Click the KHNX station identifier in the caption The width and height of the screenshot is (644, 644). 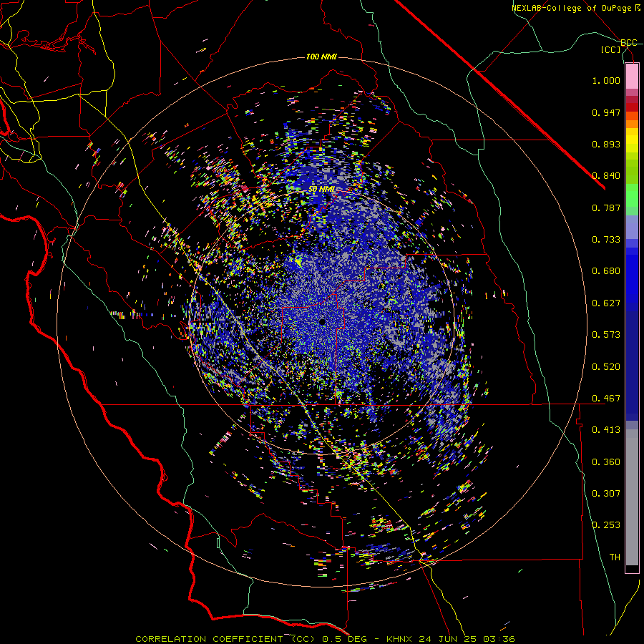pos(401,639)
